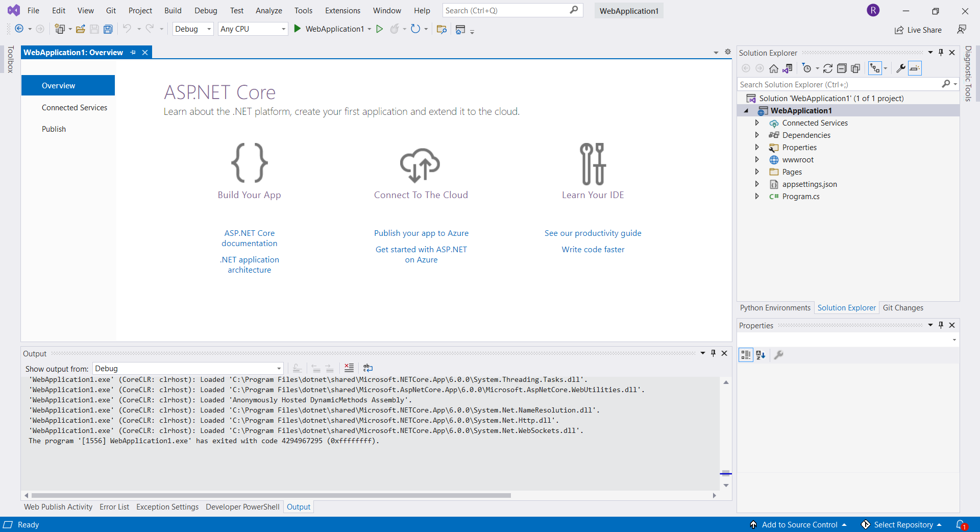Open Publish your app to Azure link
Screen dimensions: 980x532
(421, 233)
